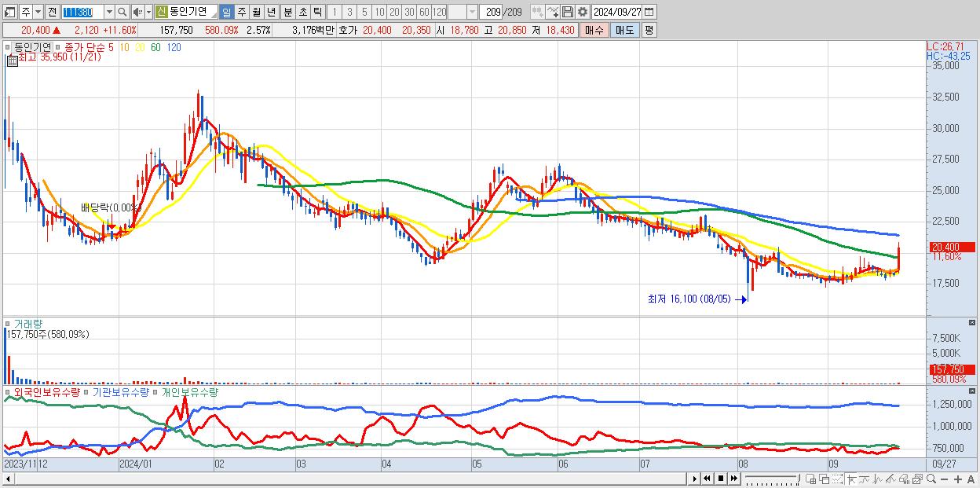Select the second (초) chart period

click(x=302, y=12)
